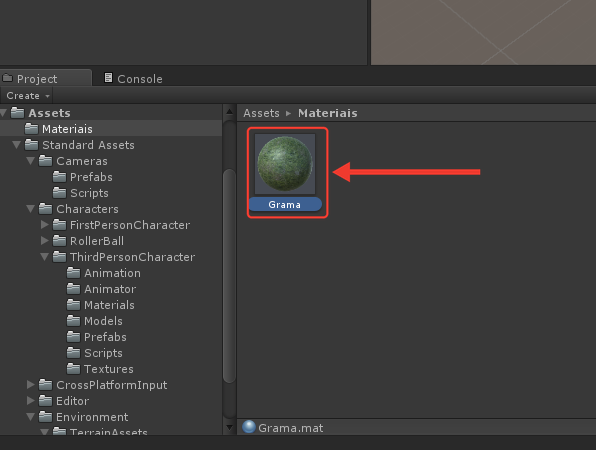Click the Editor folder icon
Image resolution: width=596 pixels, height=450 pixels.
[46, 400]
